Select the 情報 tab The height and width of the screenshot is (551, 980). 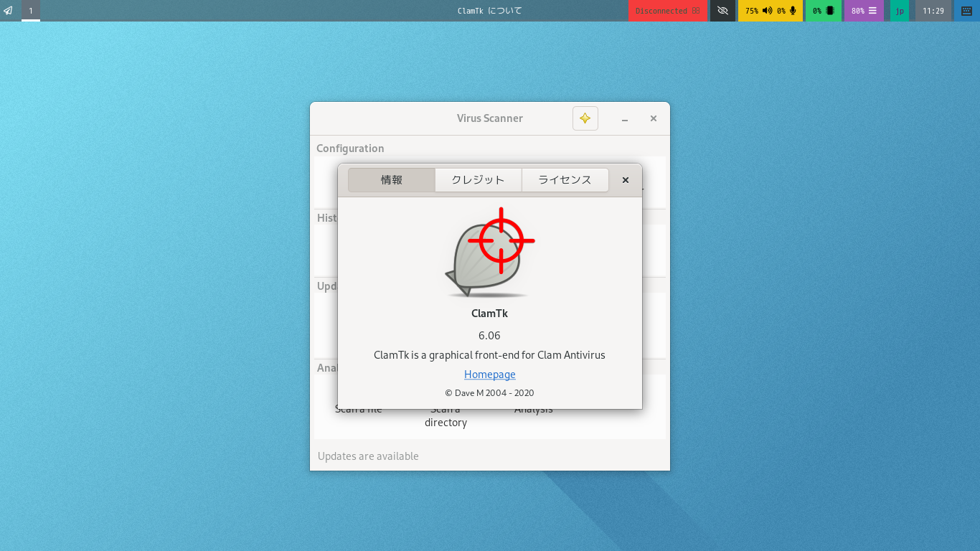tap(392, 180)
